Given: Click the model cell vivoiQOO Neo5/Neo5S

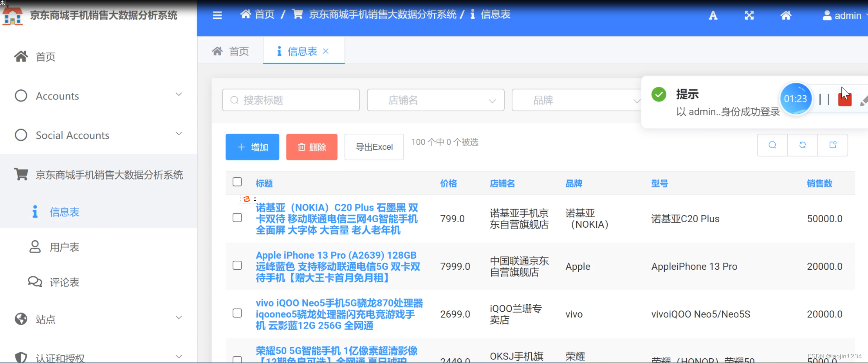Looking at the screenshot, I should click(x=701, y=314).
